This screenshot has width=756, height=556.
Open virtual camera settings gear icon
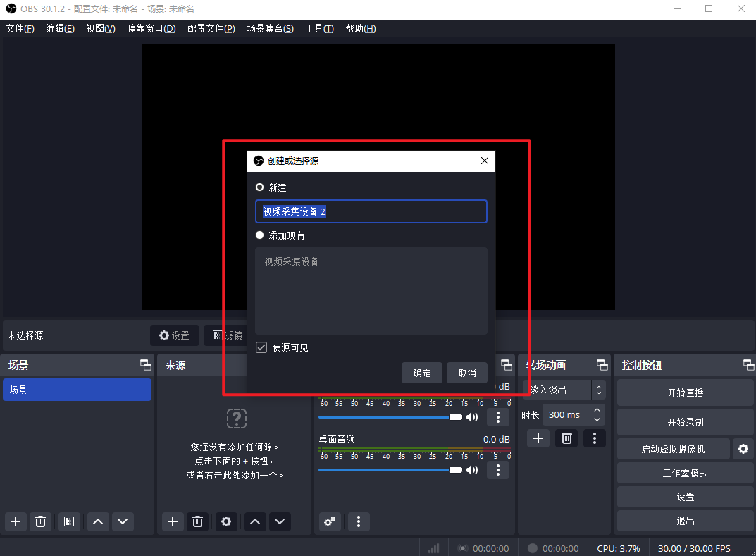(743, 448)
